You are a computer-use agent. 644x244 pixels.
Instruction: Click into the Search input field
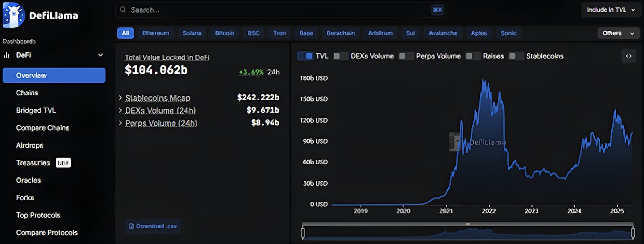click(x=277, y=10)
